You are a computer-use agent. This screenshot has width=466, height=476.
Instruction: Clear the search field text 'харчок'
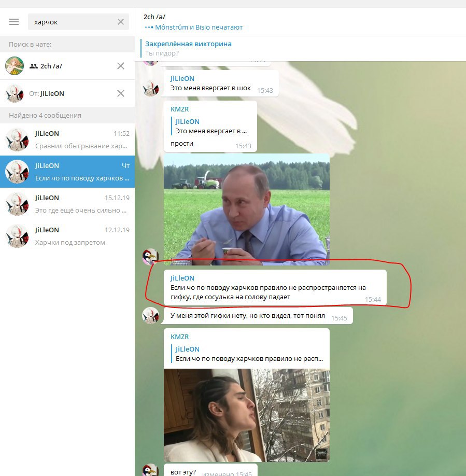tap(121, 22)
